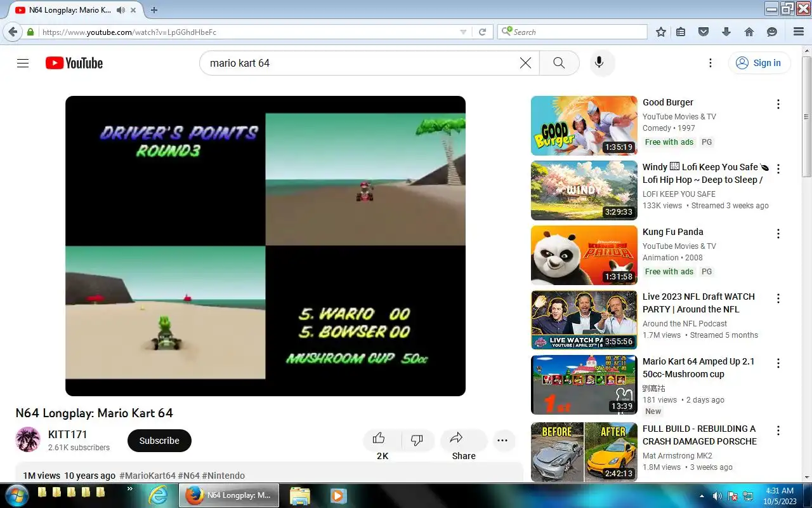Open Kung Fu Panda title link
The image size is (812, 508).
(x=673, y=232)
